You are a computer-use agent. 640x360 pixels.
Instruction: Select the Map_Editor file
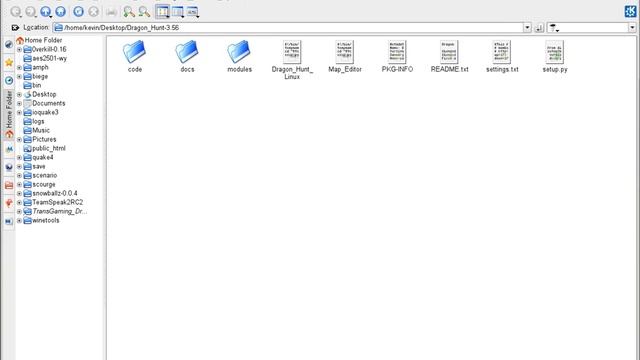coord(345,57)
